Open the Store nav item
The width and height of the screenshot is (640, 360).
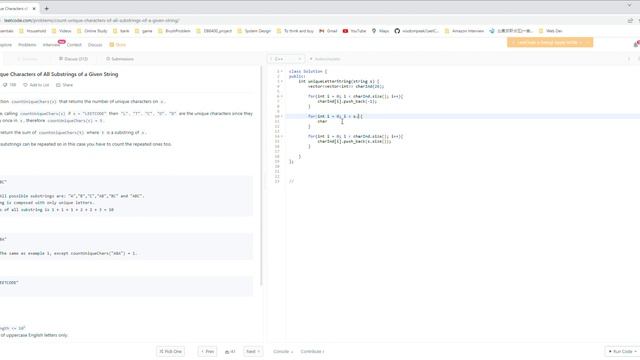click(118, 45)
